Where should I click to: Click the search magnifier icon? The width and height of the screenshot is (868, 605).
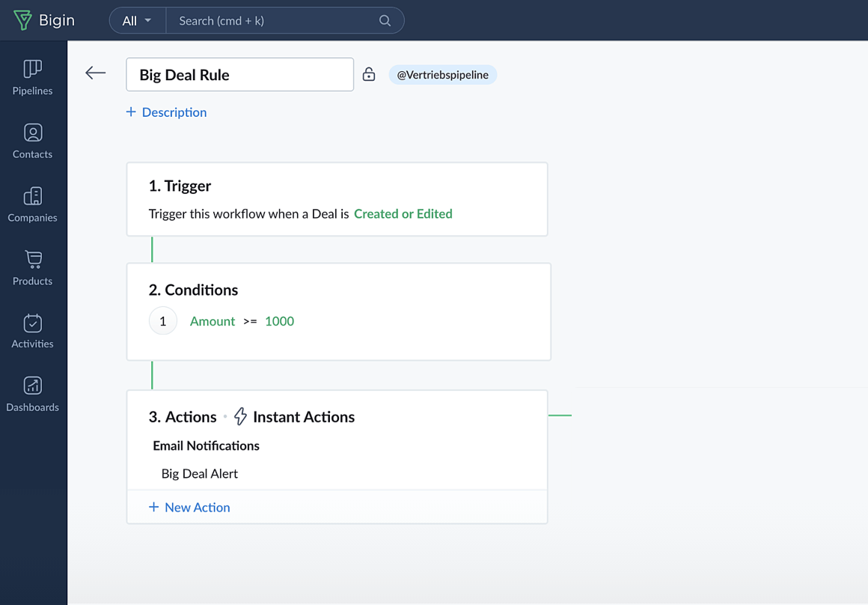(385, 20)
